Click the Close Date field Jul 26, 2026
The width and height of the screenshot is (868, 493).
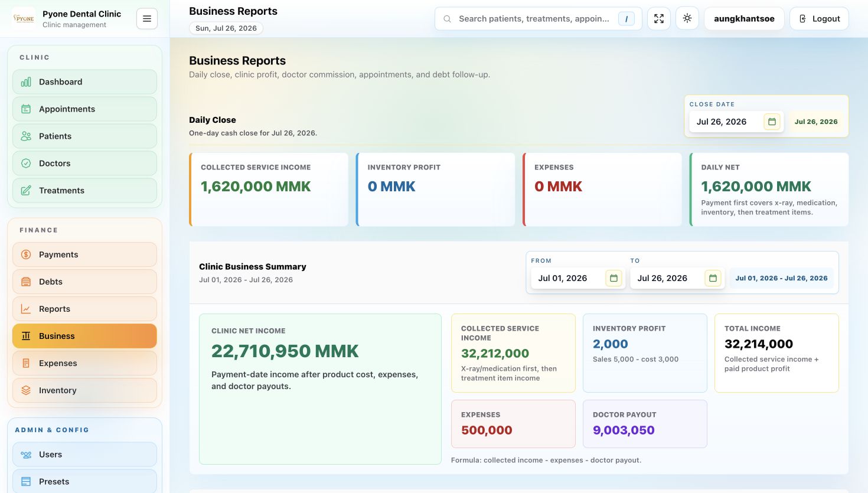tap(736, 122)
